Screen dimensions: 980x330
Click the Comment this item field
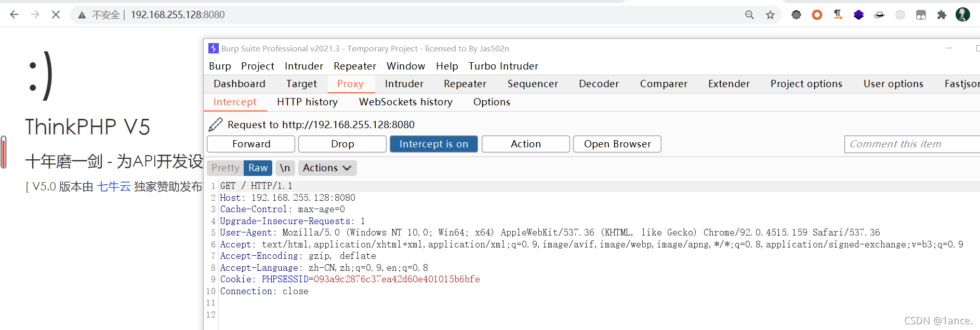(x=912, y=144)
